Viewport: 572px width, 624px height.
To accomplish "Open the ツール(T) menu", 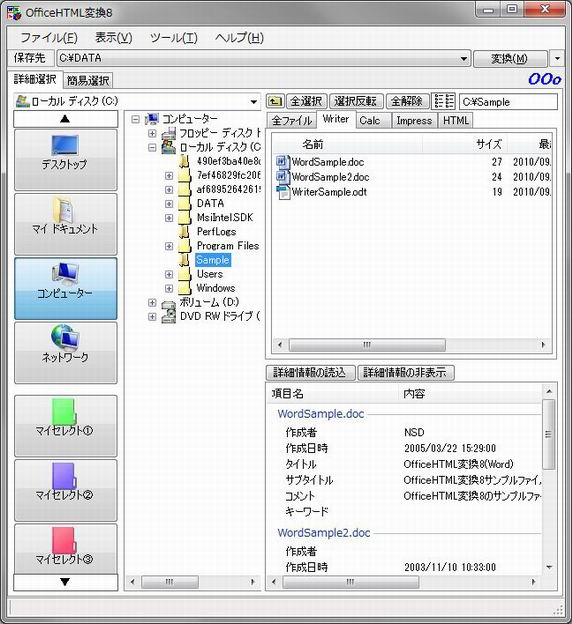I will tap(174, 38).
